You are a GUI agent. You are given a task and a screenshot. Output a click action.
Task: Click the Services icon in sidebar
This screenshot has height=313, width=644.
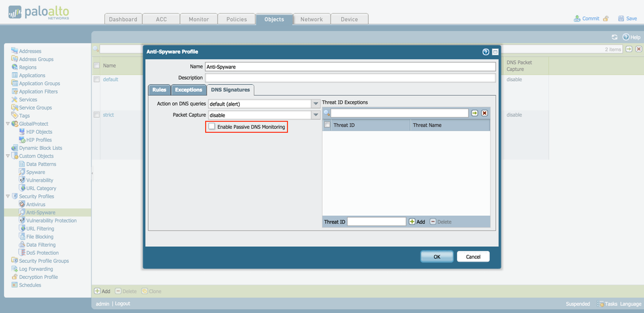pos(15,100)
